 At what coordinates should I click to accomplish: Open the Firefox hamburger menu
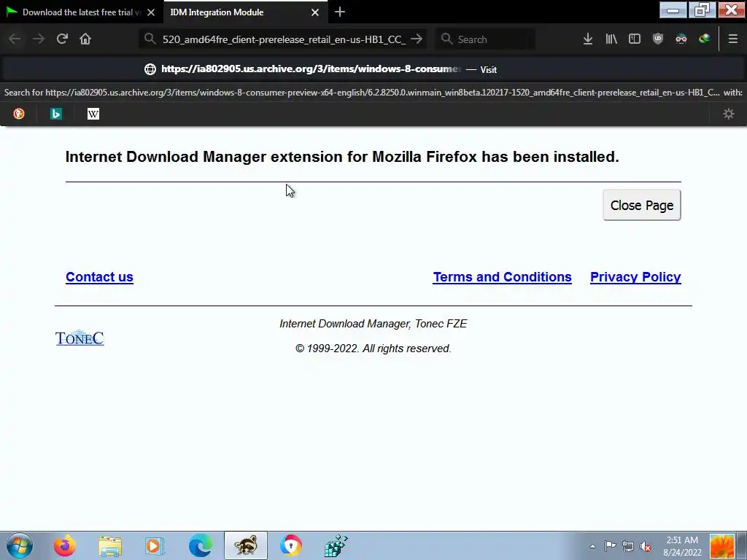[x=732, y=39]
